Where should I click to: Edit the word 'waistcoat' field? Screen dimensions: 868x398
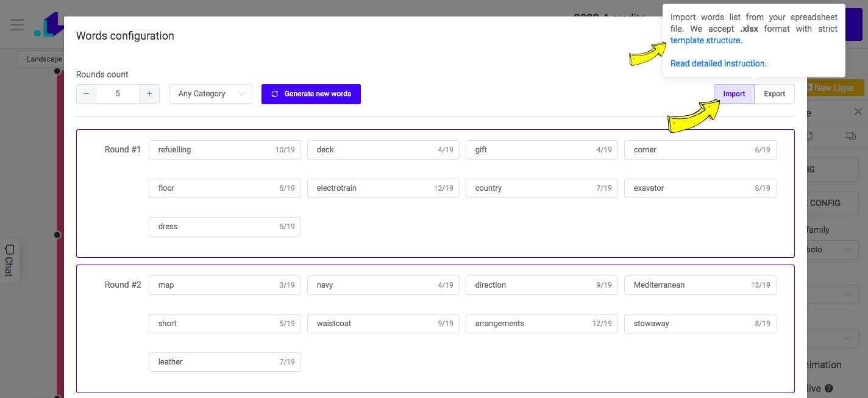tap(383, 324)
